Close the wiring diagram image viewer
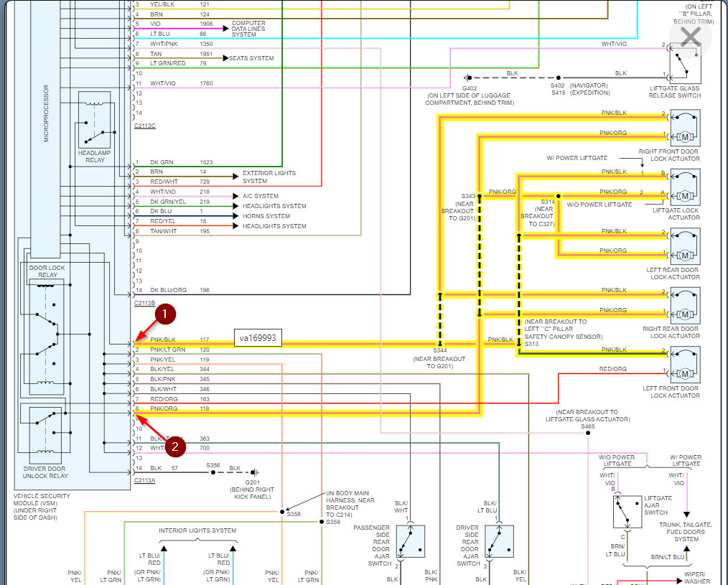The image size is (728, 585). [x=691, y=36]
